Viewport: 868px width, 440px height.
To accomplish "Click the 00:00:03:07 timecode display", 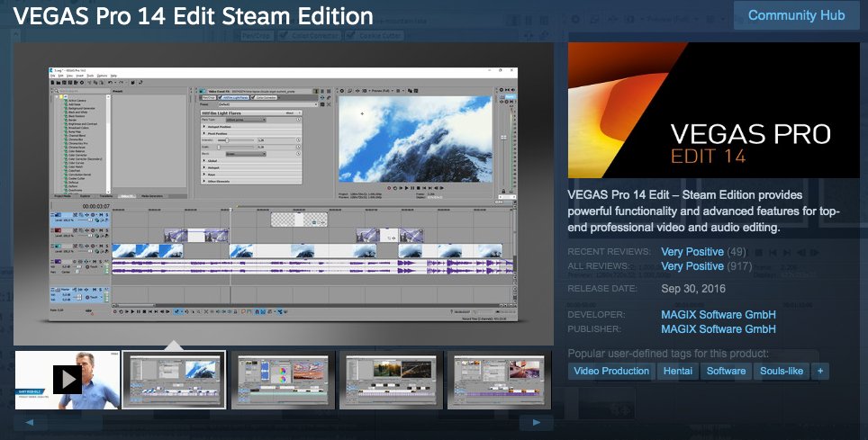I will [95, 206].
